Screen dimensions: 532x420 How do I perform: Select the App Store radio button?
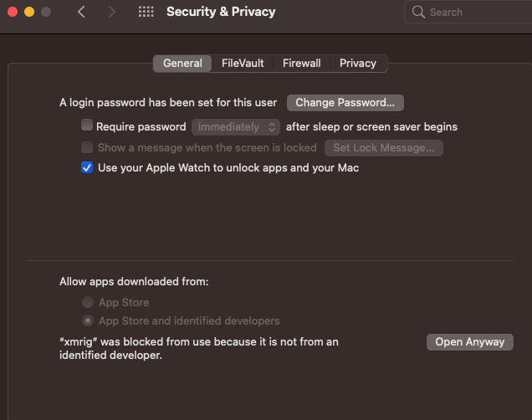88,302
